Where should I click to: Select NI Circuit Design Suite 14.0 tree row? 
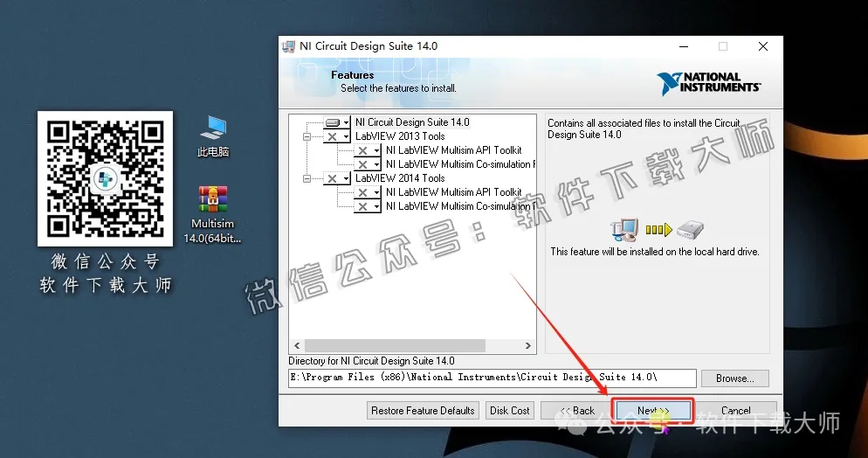pyautogui.click(x=412, y=122)
